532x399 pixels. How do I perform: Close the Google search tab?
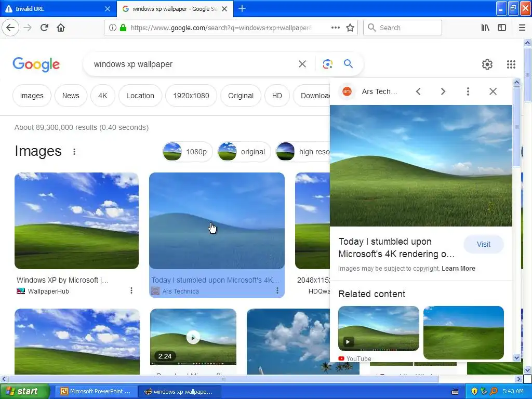coord(224,9)
